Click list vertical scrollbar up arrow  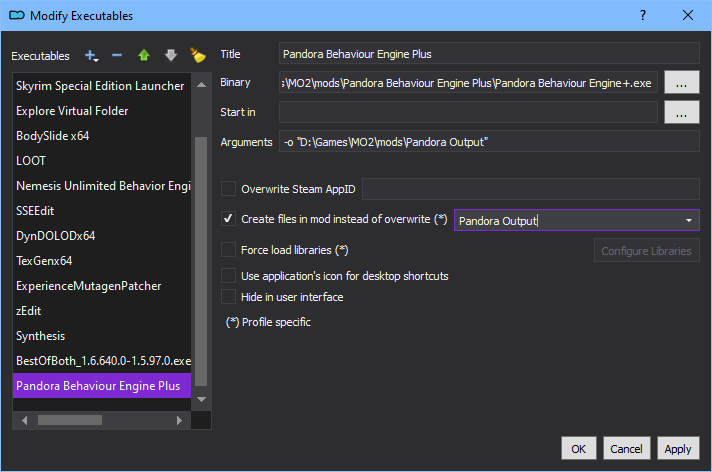tap(202, 85)
